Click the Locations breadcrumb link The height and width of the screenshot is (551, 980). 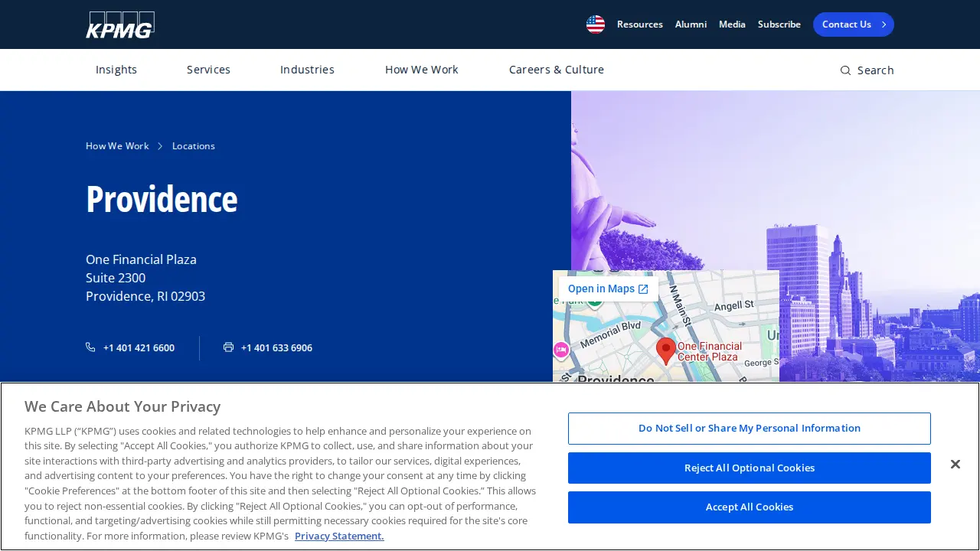(x=194, y=146)
